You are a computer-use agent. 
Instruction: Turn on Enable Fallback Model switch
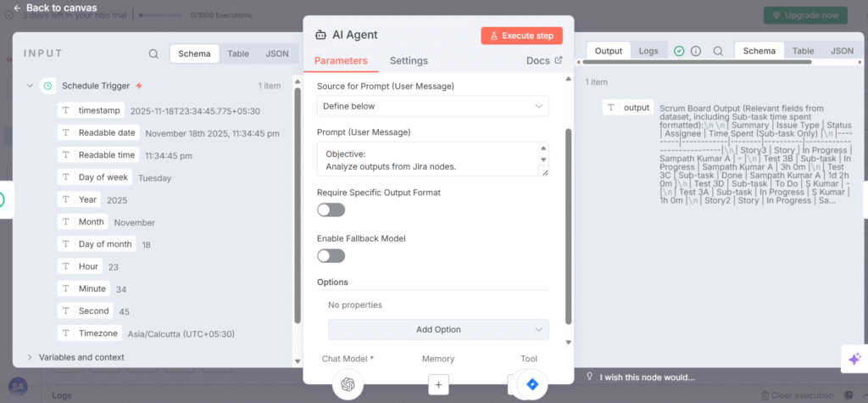(x=331, y=255)
